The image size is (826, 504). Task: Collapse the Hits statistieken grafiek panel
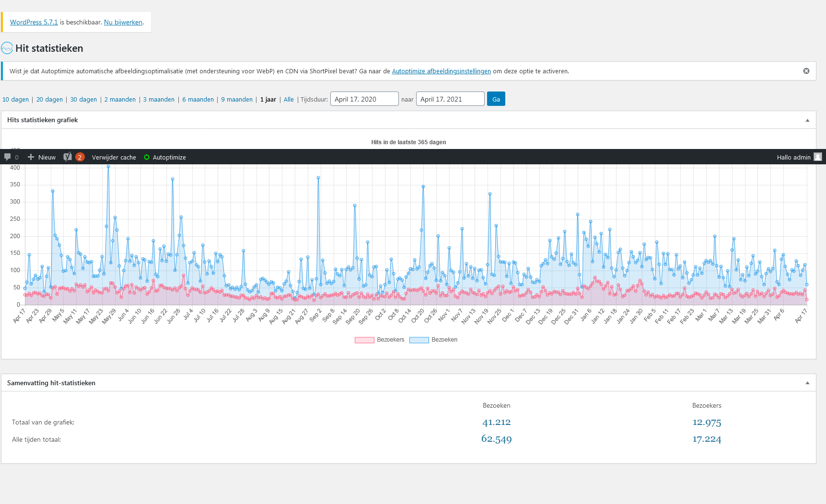(807, 120)
